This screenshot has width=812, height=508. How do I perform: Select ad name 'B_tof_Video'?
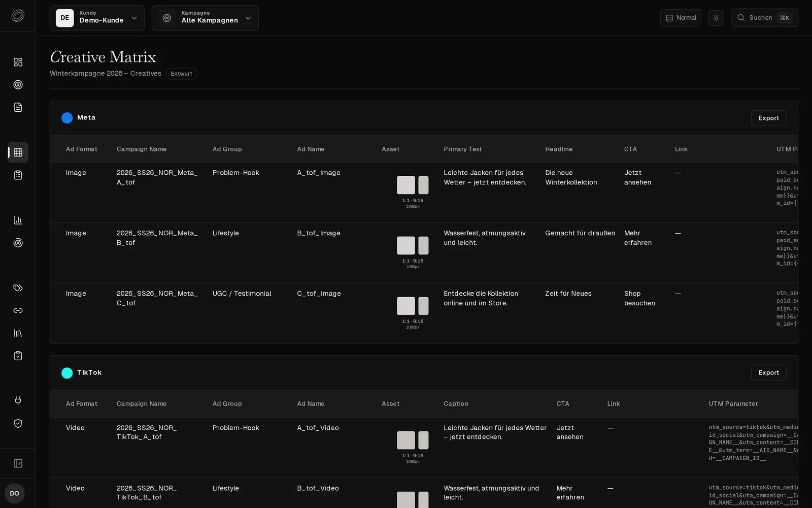pos(318,488)
